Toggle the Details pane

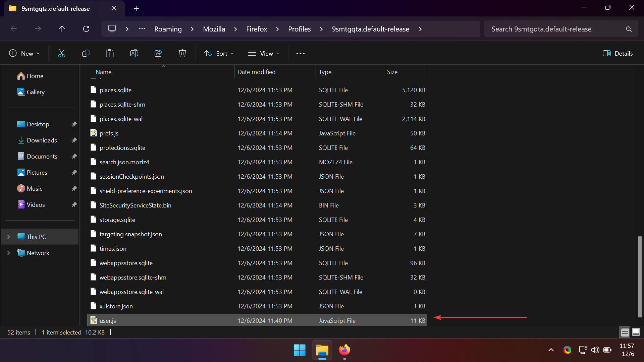point(618,54)
